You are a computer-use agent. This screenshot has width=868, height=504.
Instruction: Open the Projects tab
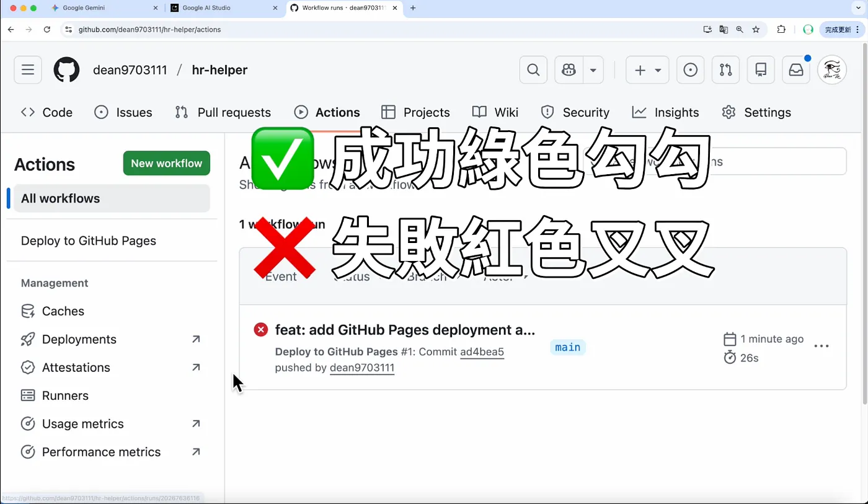point(415,112)
